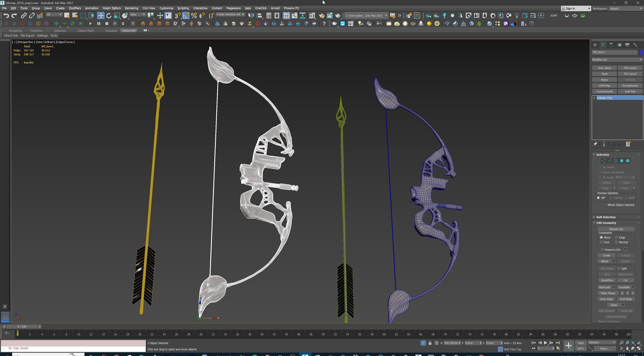Open the Create Selection Set dropdown
644x356 pixels.
230,14
